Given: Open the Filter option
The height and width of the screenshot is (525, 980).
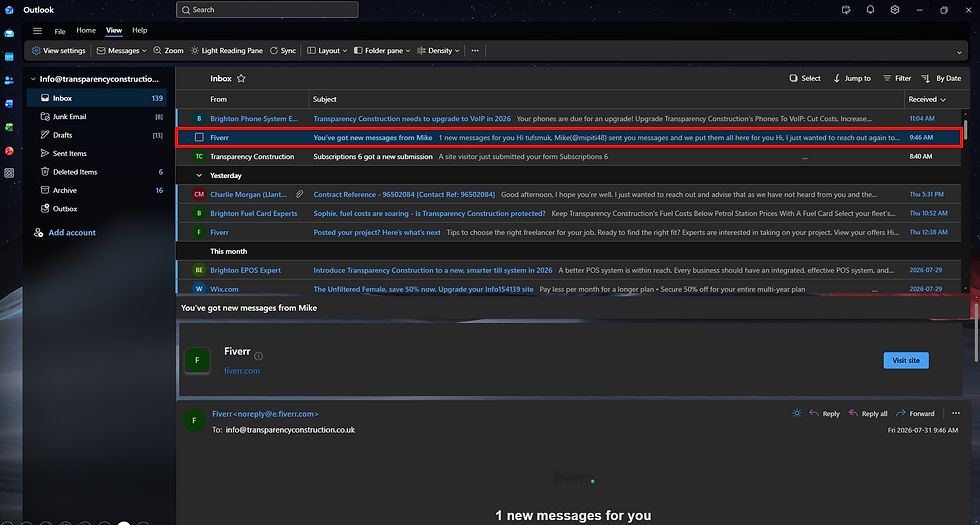Looking at the screenshot, I should click(x=897, y=79).
